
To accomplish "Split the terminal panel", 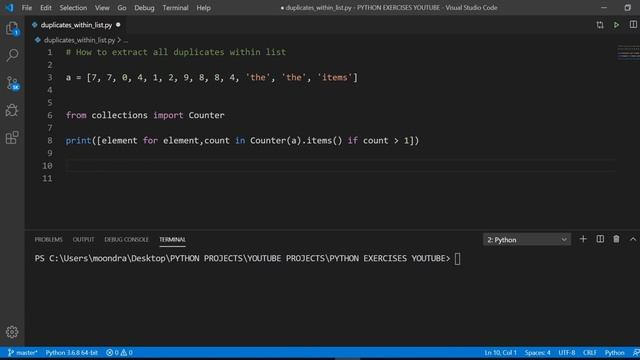I will (x=600, y=239).
